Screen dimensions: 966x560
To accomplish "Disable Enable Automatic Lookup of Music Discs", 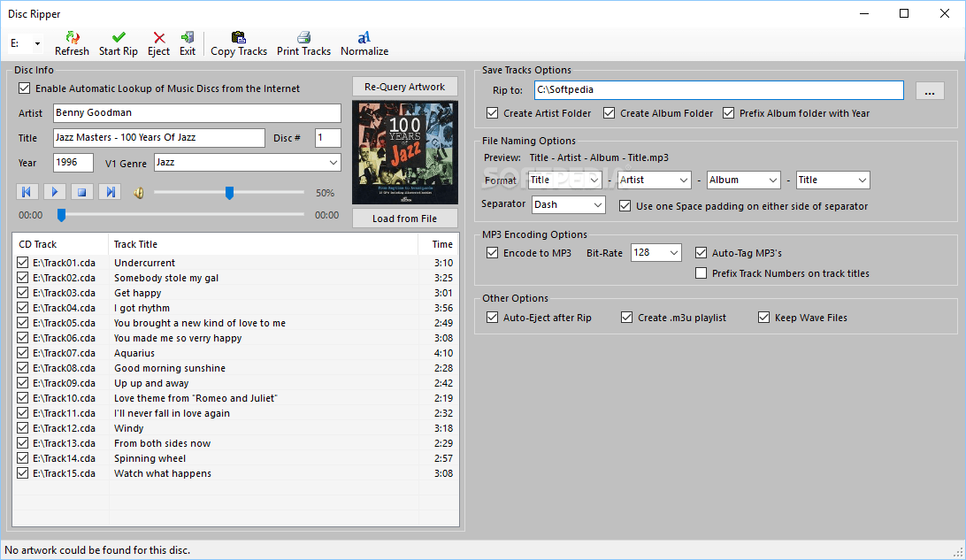I will [x=24, y=88].
